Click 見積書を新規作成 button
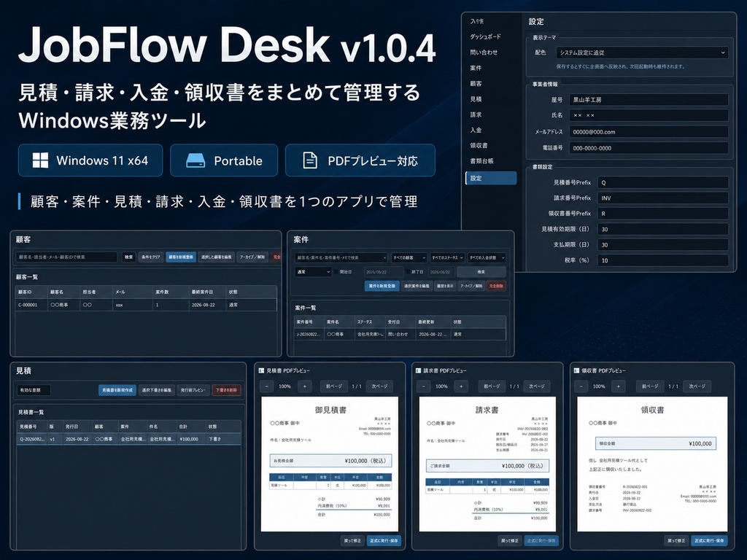This screenshot has height=560, width=747. pos(117,390)
